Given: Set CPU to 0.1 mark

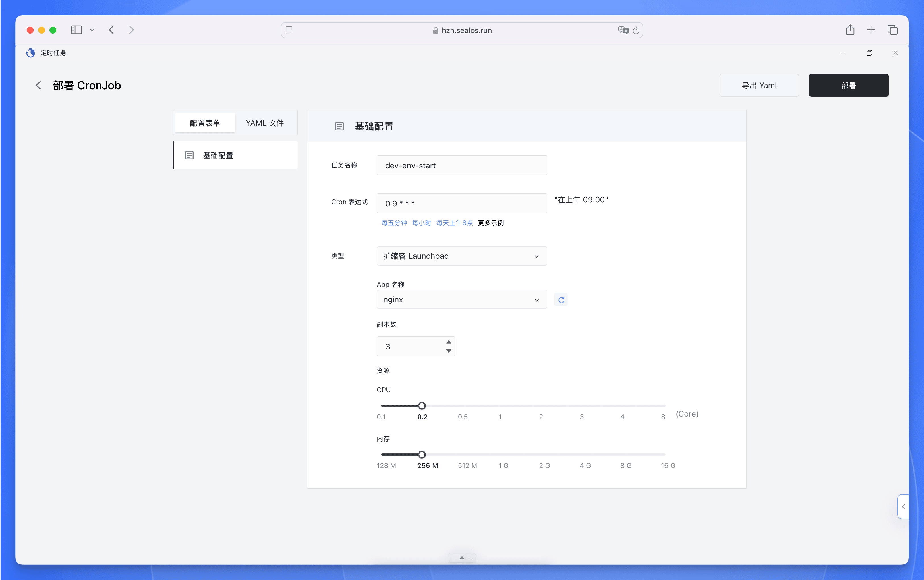Looking at the screenshot, I should [381, 417].
